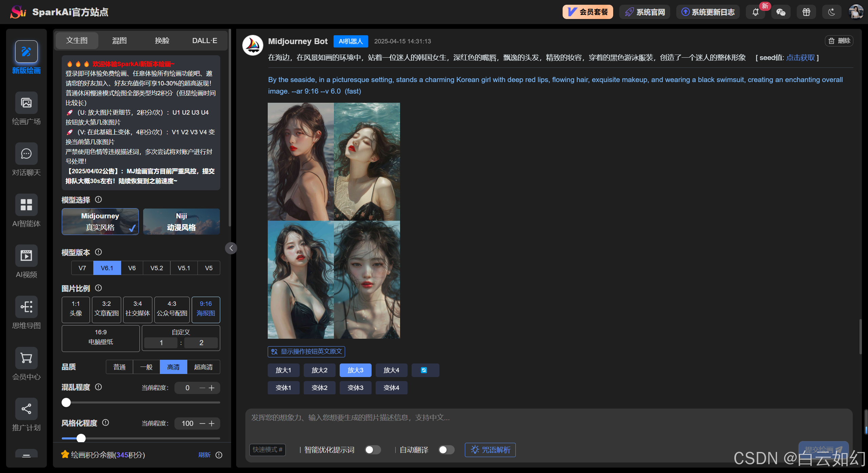Expand 显示操作按钮英文原文 option
This screenshot has height=473, width=868.
306,352
